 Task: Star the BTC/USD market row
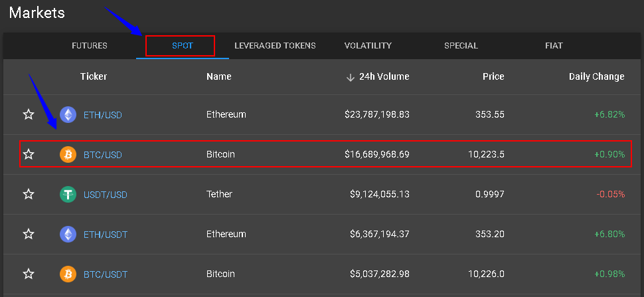[29, 155]
